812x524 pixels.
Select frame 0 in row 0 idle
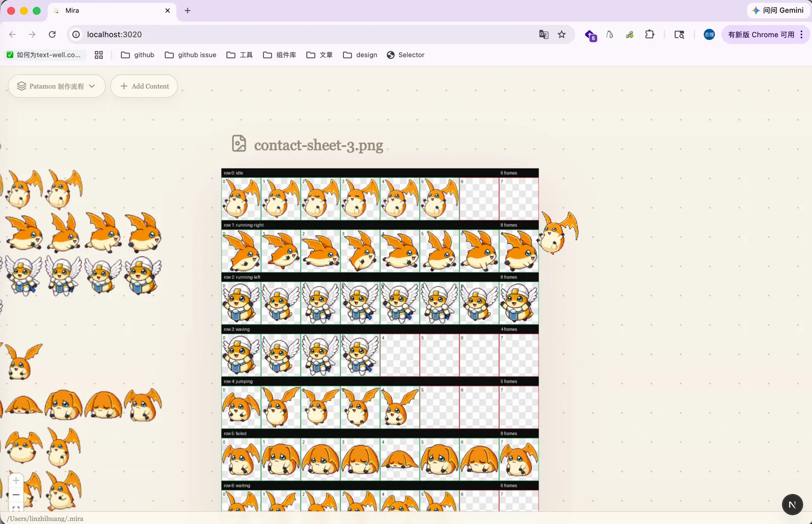241,199
